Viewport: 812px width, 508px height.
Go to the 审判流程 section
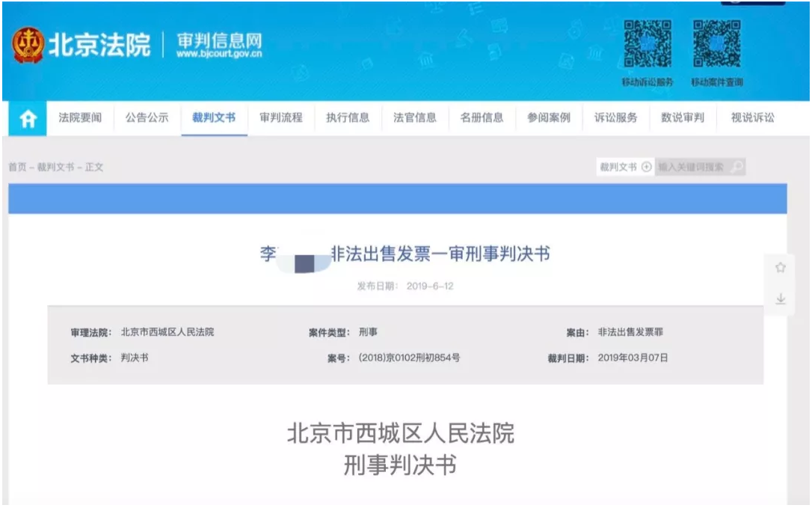281,117
